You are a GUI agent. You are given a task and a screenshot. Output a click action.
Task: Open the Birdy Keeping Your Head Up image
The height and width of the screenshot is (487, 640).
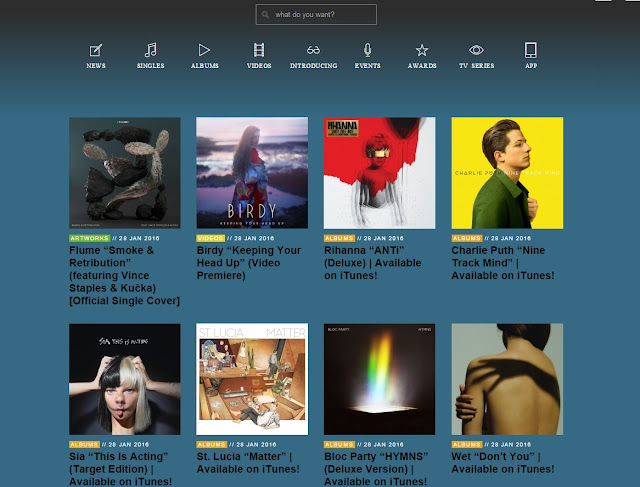pyautogui.click(x=252, y=173)
